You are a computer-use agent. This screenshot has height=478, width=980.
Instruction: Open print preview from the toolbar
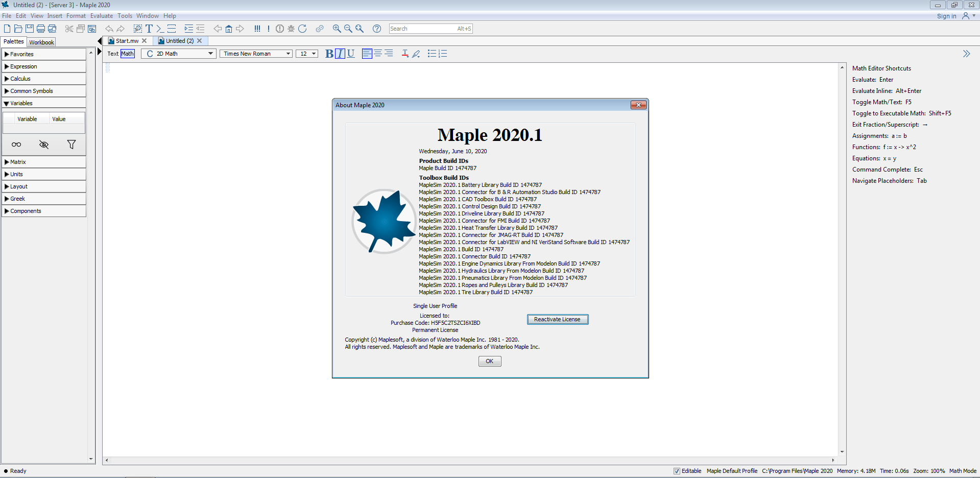(x=52, y=29)
